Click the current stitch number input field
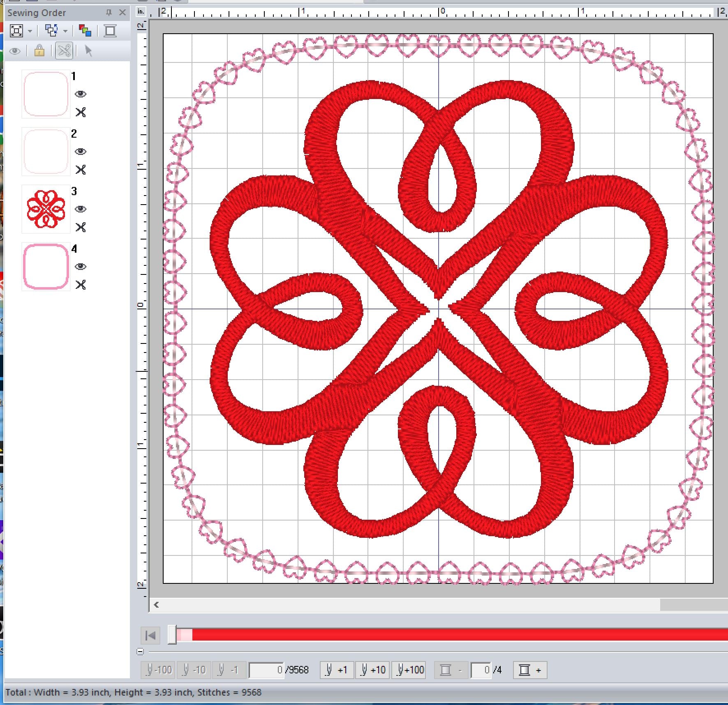728x705 pixels. point(266,670)
